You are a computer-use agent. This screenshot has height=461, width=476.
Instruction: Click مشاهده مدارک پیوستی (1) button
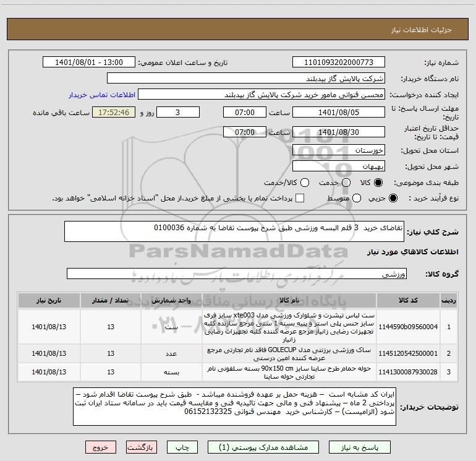coord(263,447)
